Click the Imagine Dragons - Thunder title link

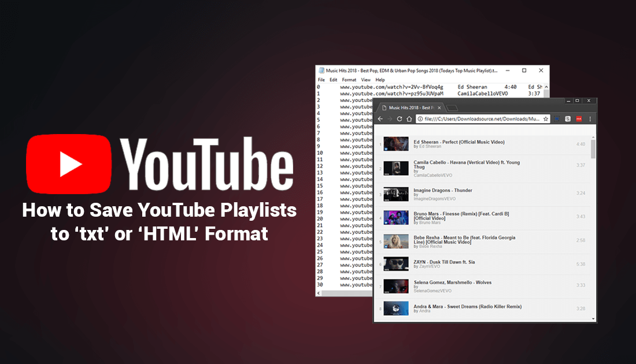tap(443, 190)
